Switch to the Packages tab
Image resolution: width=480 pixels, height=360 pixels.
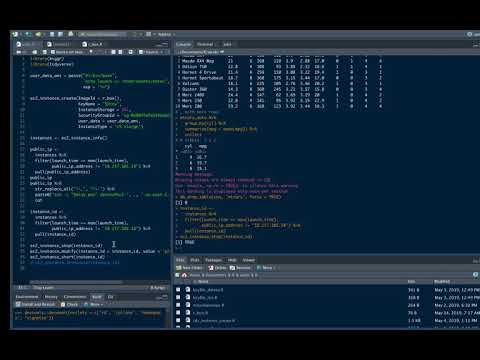click(x=213, y=260)
